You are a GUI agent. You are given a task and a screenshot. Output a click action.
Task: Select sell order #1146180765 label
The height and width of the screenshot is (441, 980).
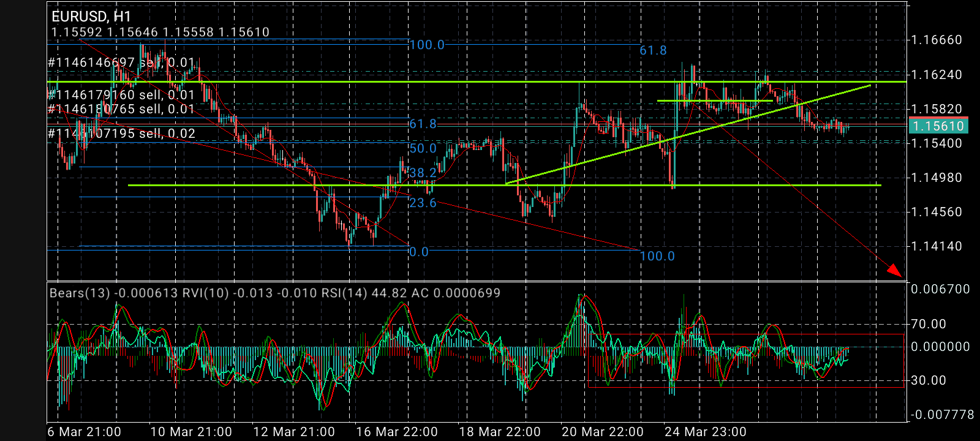(x=121, y=109)
